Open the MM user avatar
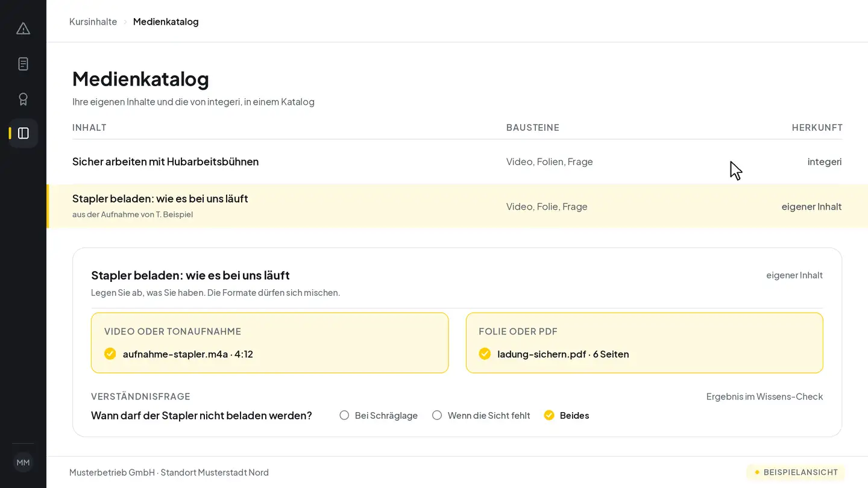This screenshot has width=868, height=488. (23, 463)
